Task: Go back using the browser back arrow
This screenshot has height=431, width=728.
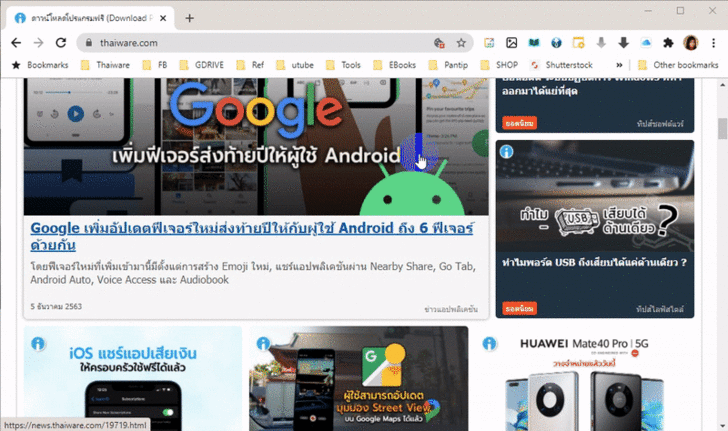Action: click(x=16, y=43)
